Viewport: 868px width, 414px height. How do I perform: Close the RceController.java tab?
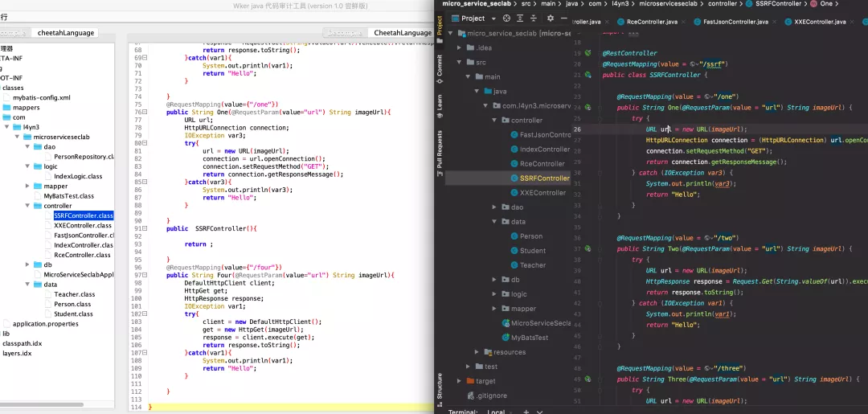684,23
